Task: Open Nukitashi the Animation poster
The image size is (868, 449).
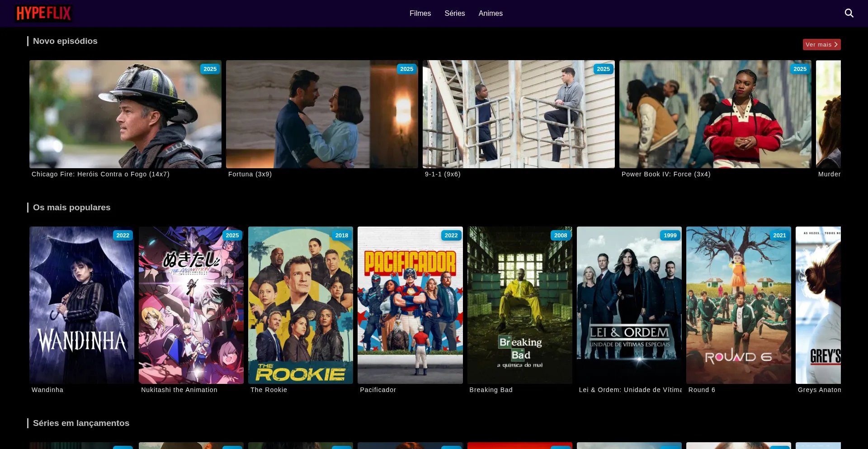Action: (191, 305)
